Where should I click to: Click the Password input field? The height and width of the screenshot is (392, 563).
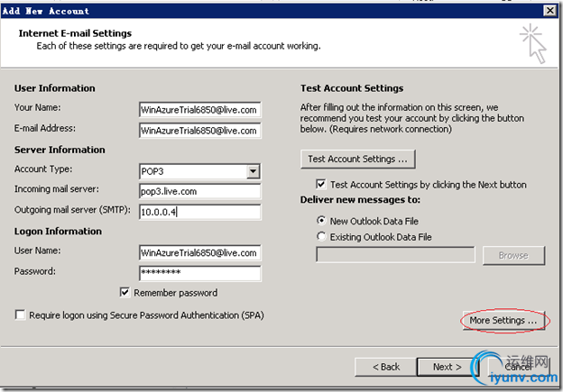pyautogui.click(x=200, y=273)
